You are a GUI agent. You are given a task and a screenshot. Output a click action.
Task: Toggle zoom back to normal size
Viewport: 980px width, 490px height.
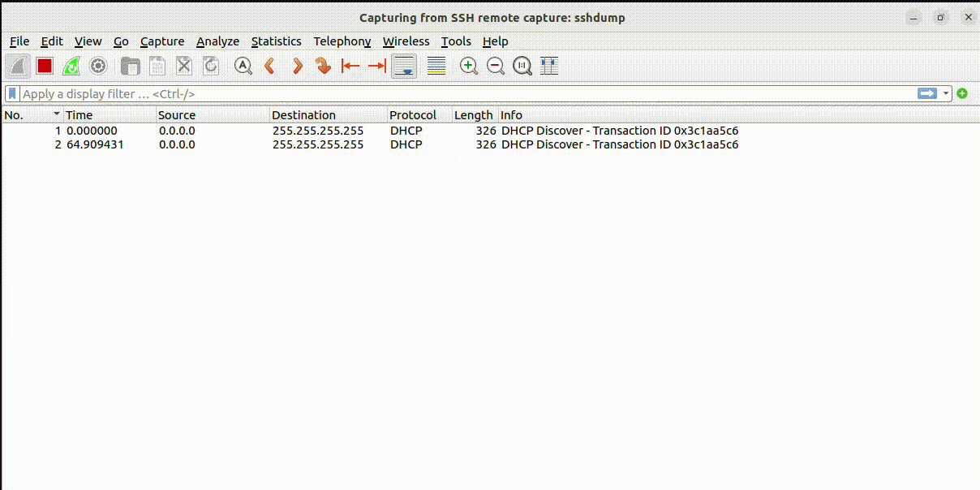click(x=522, y=66)
